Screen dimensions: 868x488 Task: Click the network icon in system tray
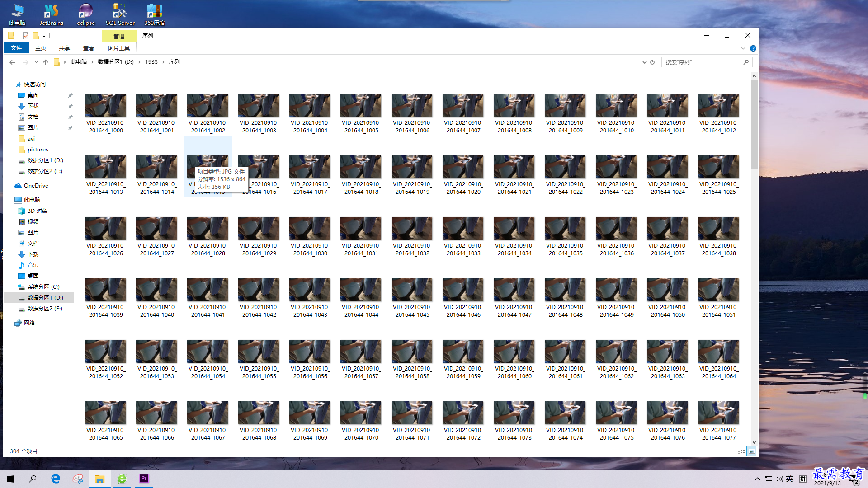pyautogui.click(x=769, y=479)
